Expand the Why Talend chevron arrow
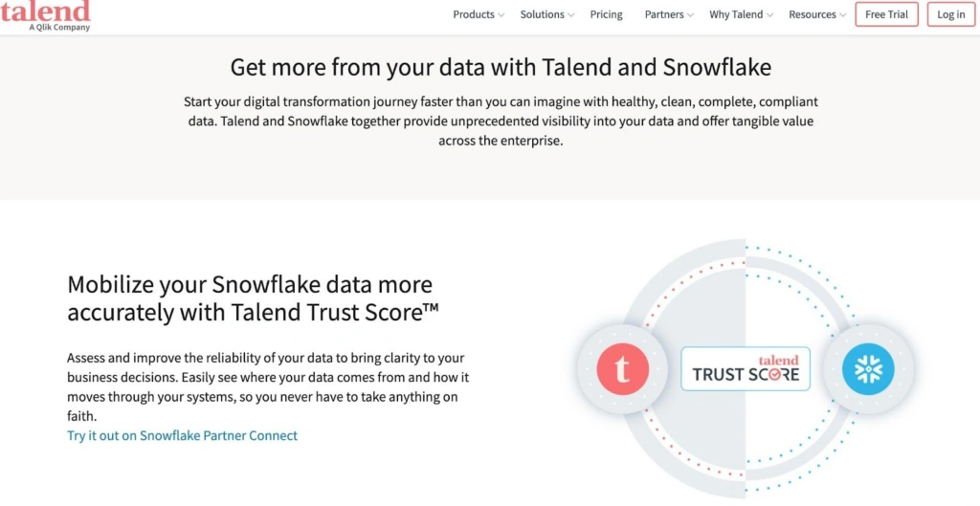 [770, 15]
